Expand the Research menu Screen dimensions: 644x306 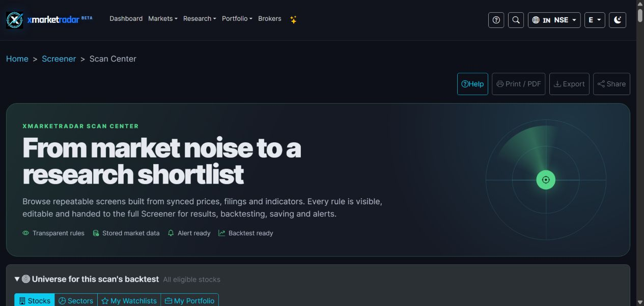click(x=200, y=18)
